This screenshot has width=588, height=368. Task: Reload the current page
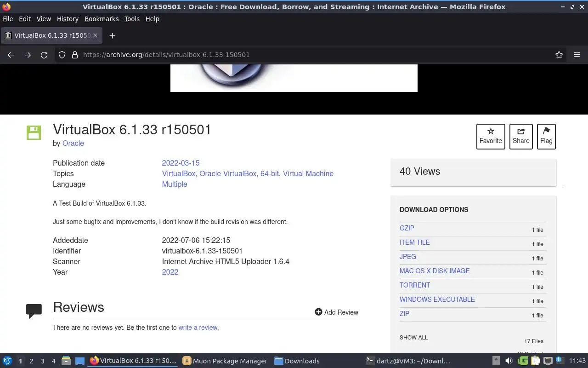point(44,55)
